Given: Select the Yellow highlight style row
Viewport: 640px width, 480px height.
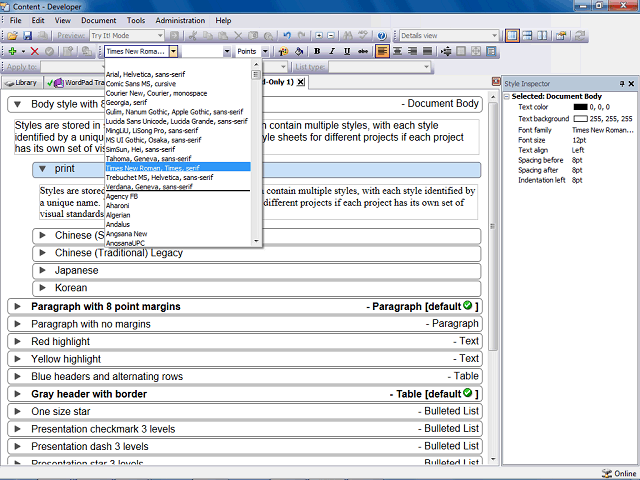Looking at the screenshot, I should (x=245, y=359).
